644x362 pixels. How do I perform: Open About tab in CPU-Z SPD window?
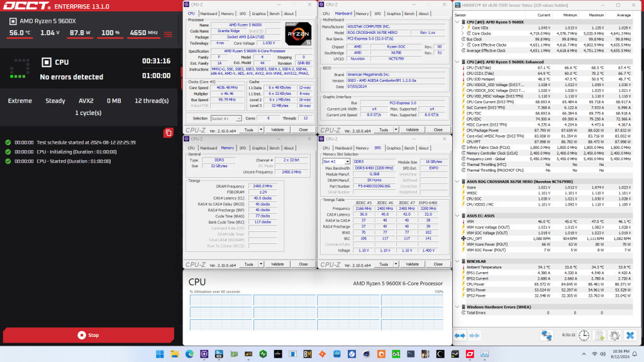click(x=423, y=148)
